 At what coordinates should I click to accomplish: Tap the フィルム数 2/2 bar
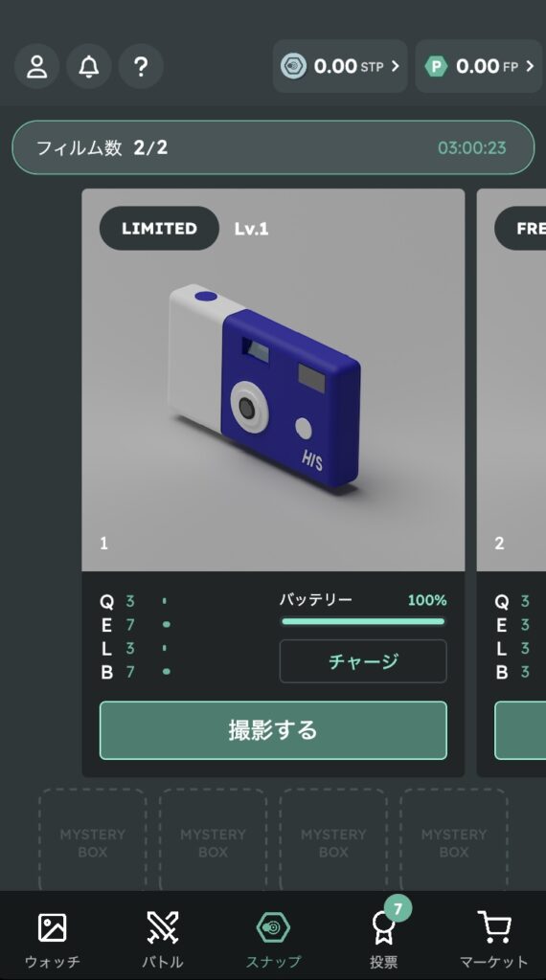click(273, 147)
